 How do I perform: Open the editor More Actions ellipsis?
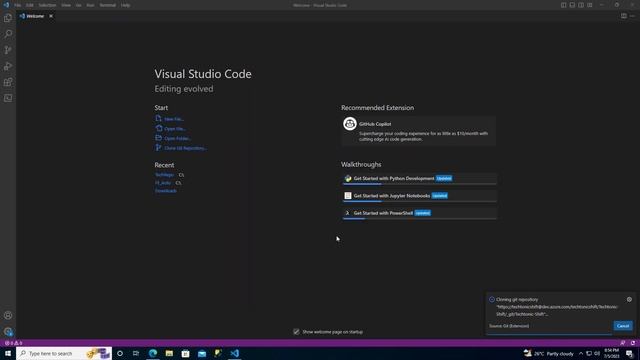(x=632, y=16)
